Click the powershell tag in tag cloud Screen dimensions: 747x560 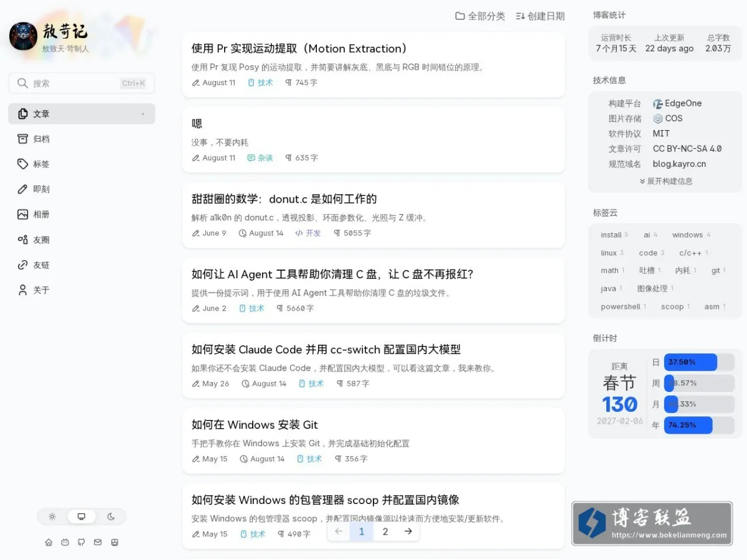pos(623,307)
